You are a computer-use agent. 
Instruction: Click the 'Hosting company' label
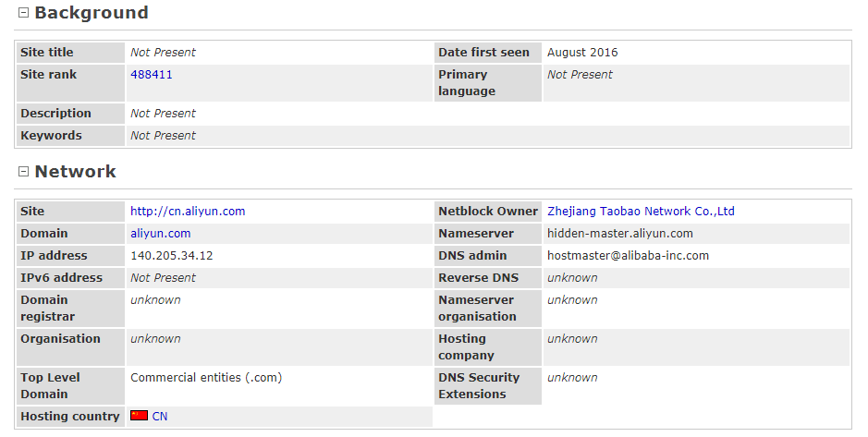(466, 346)
